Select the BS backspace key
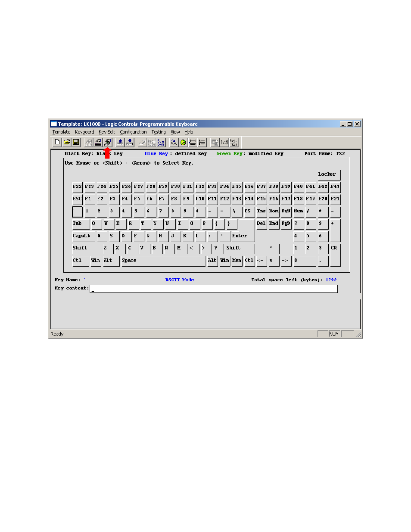Screen dimensions: 411x532 (249, 212)
